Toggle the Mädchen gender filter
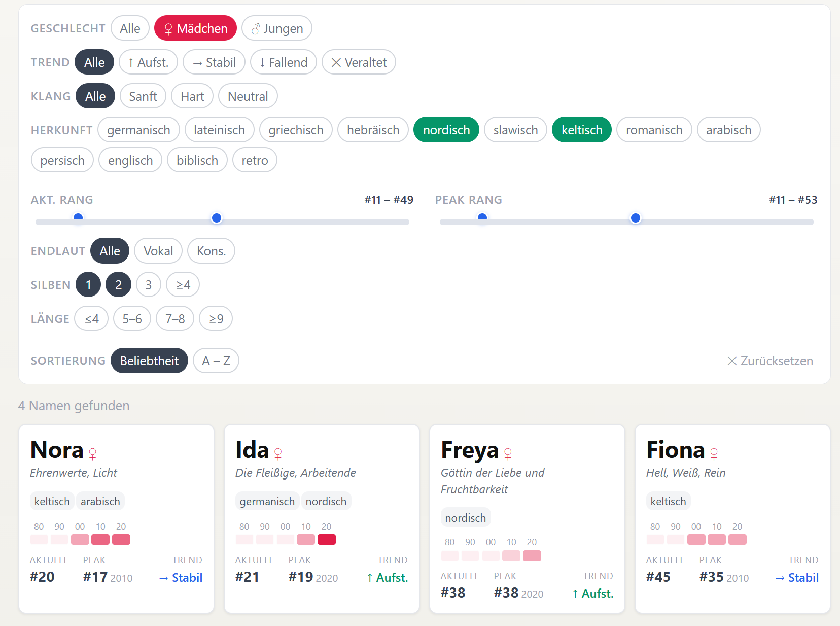840x626 pixels. pyautogui.click(x=195, y=28)
